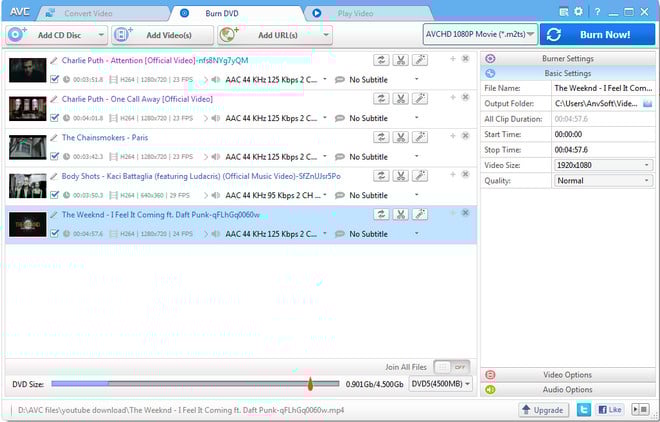This screenshot has height=422, width=660.
Task: Expand the Audio Options section
Action: click(568, 390)
